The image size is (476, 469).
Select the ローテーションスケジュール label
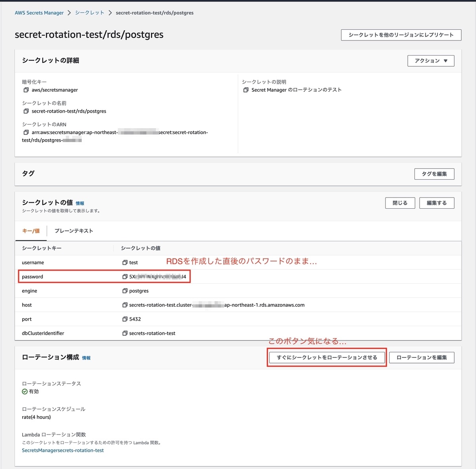click(x=54, y=409)
